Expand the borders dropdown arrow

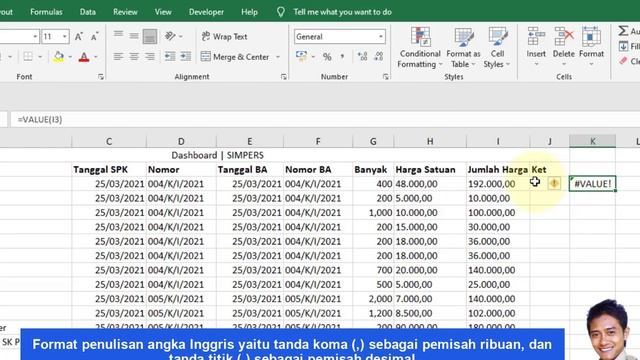(x=40, y=57)
